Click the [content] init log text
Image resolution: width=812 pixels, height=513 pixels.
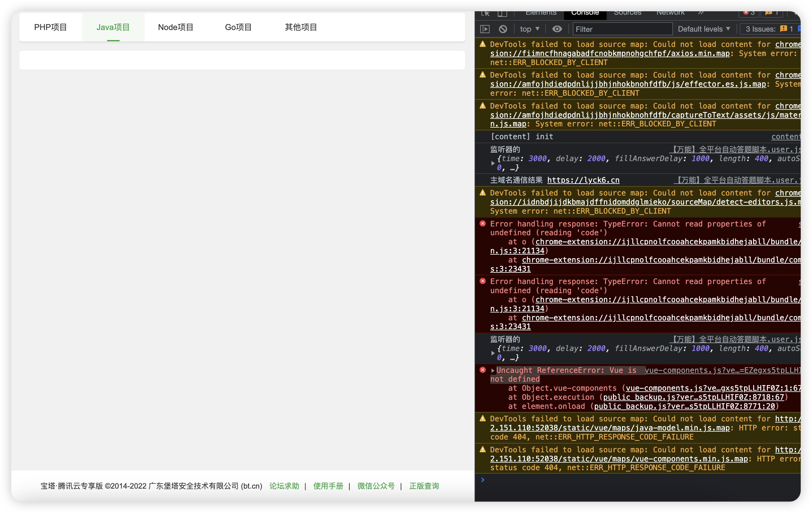click(x=522, y=136)
